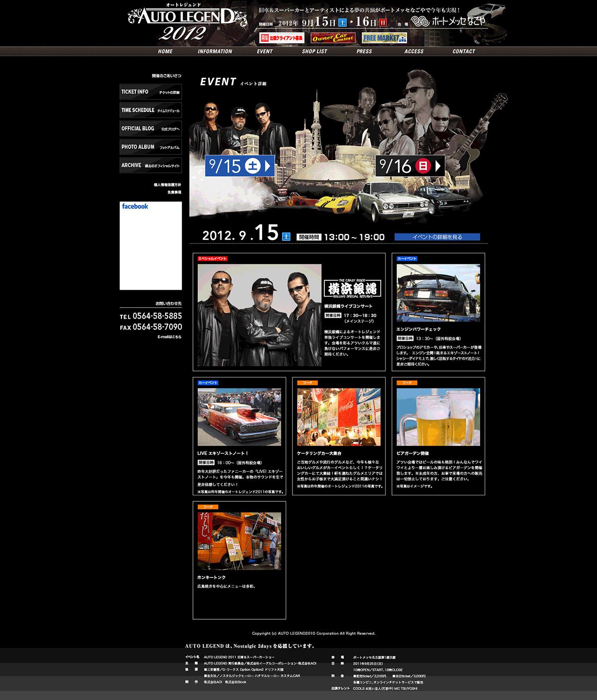Click the ビアガーデン開催 title
This screenshot has width=597, height=700.
[x=412, y=454]
